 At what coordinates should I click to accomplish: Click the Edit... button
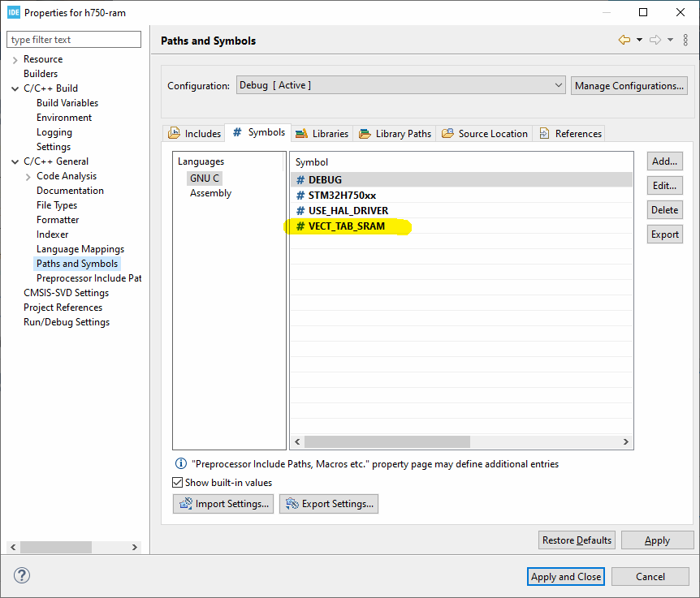pyautogui.click(x=665, y=186)
